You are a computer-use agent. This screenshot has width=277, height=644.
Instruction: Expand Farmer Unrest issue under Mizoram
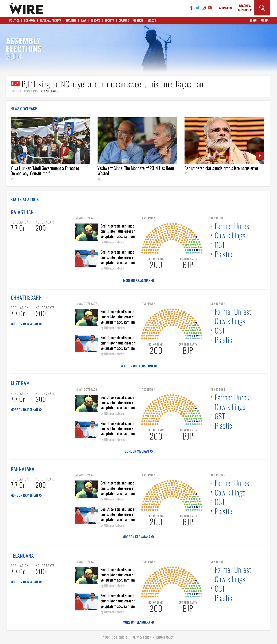pyautogui.click(x=233, y=397)
